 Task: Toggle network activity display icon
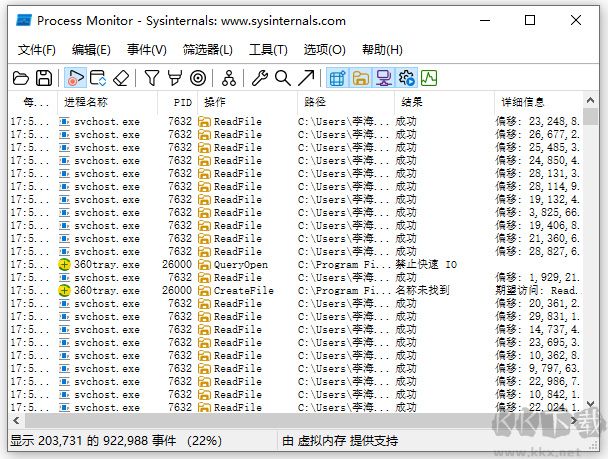383,78
